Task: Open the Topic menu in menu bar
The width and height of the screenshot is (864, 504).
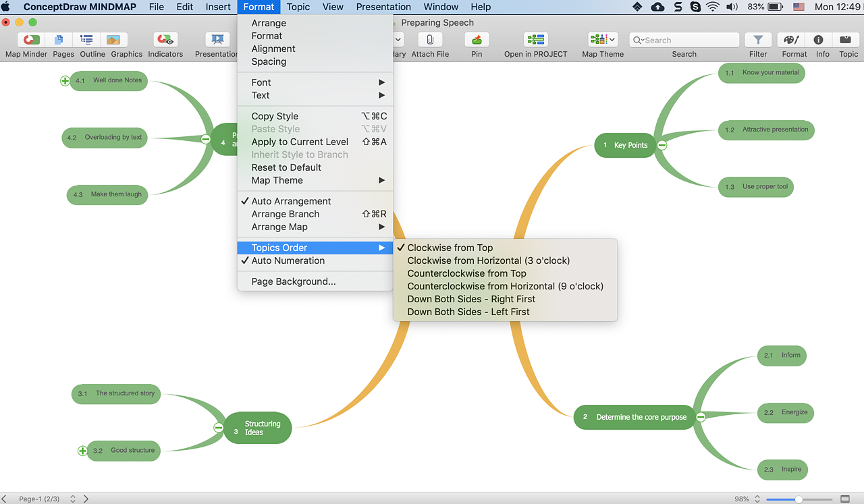Action: pyautogui.click(x=298, y=7)
